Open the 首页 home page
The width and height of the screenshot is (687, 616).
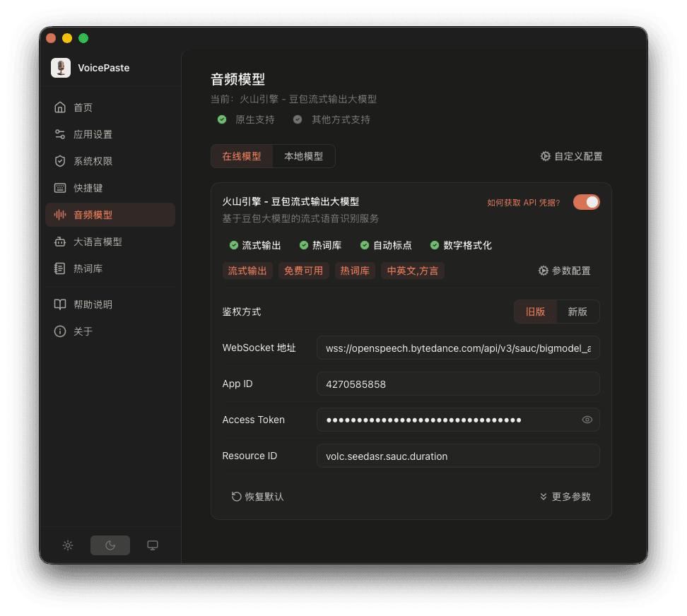(x=110, y=107)
